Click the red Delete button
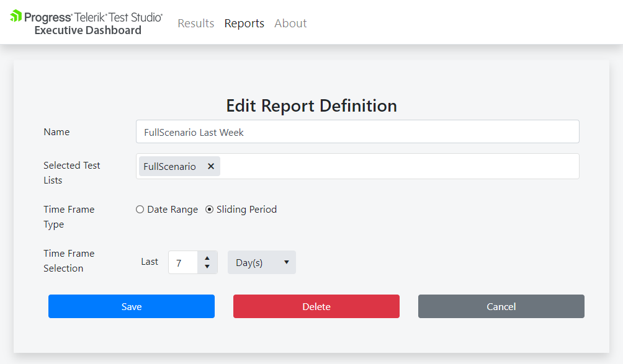Image resolution: width=623 pixels, height=364 pixels. (316, 306)
